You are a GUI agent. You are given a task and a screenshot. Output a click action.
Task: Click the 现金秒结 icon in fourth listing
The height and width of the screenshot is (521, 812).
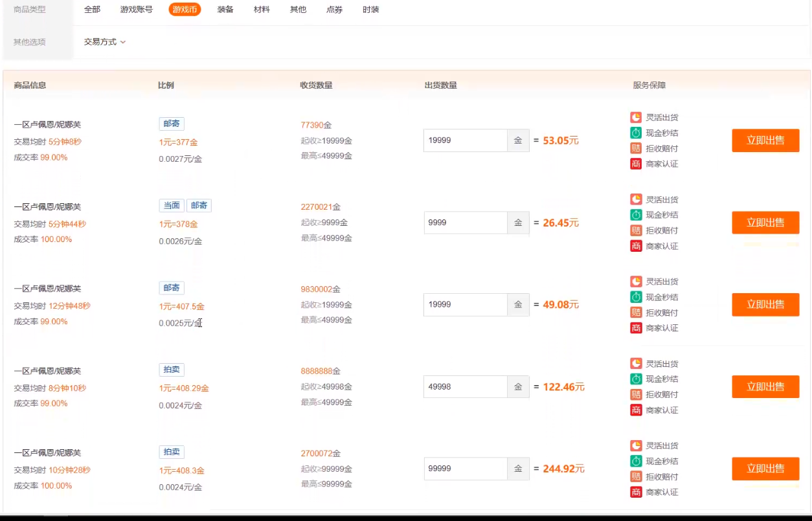click(635, 379)
